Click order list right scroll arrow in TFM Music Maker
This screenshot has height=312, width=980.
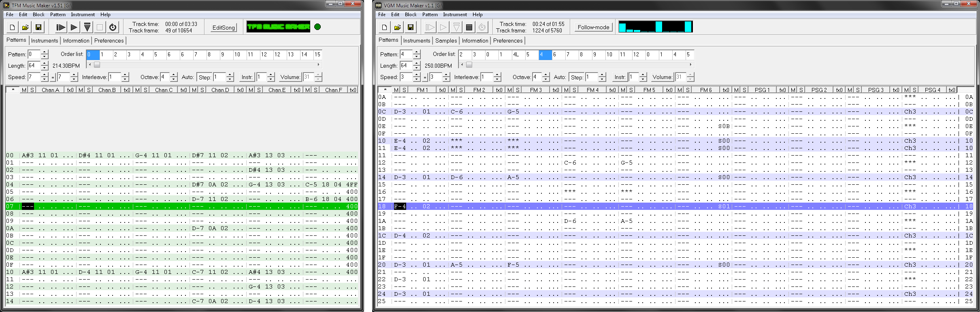coord(319,65)
